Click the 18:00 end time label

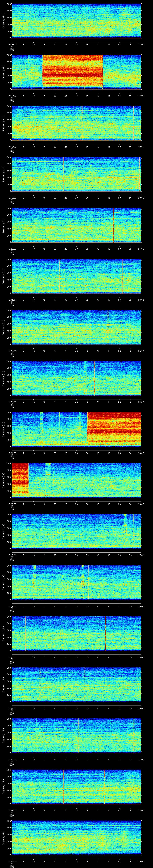(x=141, y=96)
